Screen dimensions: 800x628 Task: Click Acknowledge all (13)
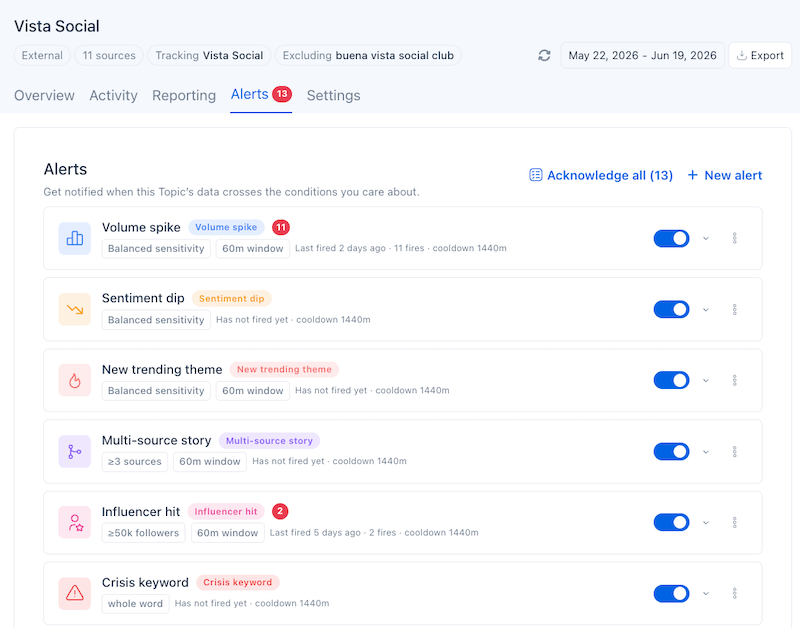pyautogui.click(x=601, y=175)
